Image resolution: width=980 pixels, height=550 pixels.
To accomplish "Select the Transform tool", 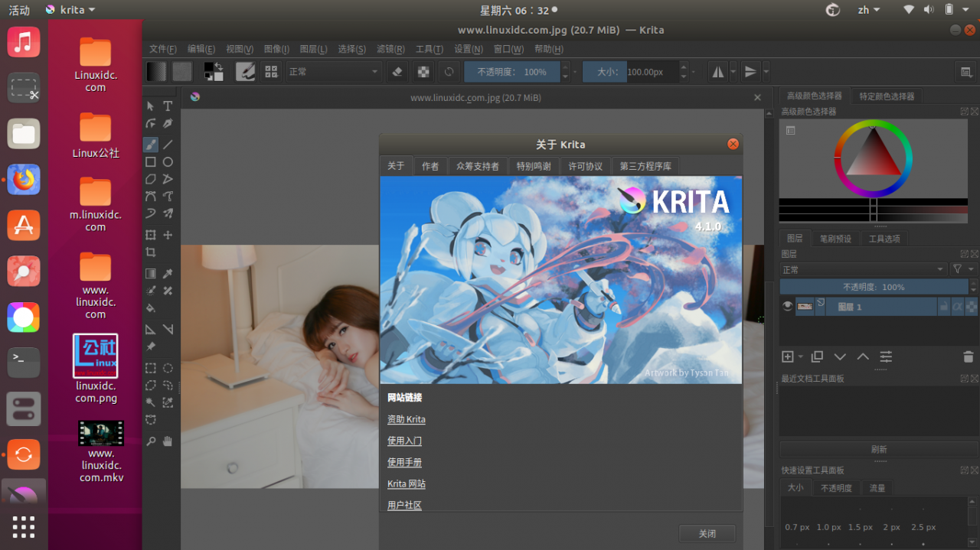I will point(151,235).
